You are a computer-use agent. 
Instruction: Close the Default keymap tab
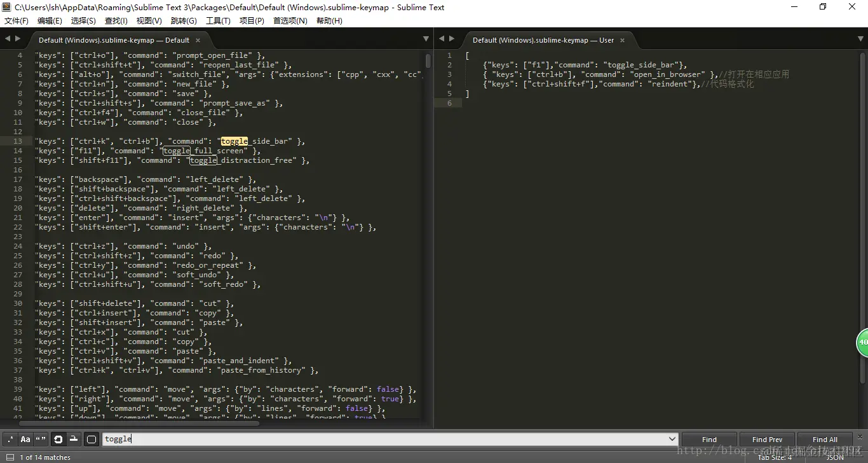[x=198, y=40]
